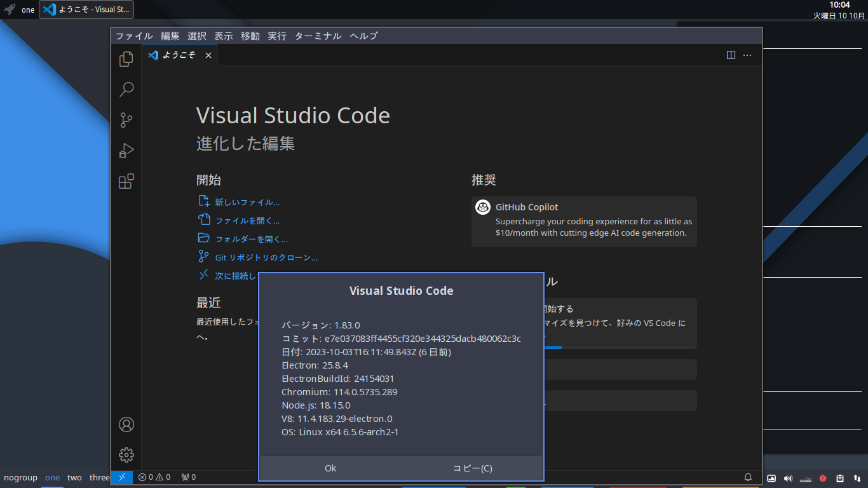Image resolution: width=868 pixels, height=488 pixels.
Task: Open the Manage gear icon
Action: pyautogui.click(x=126, y=455)
